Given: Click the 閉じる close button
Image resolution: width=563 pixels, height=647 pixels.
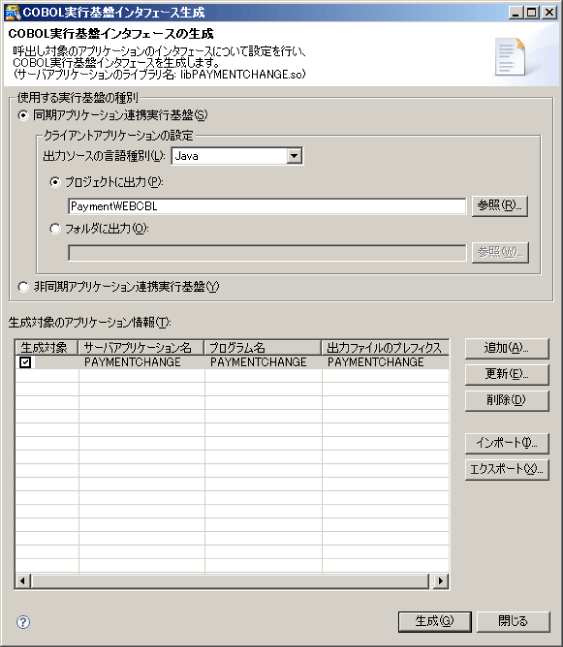Looking at the screenshot, I should pos(513,621).
